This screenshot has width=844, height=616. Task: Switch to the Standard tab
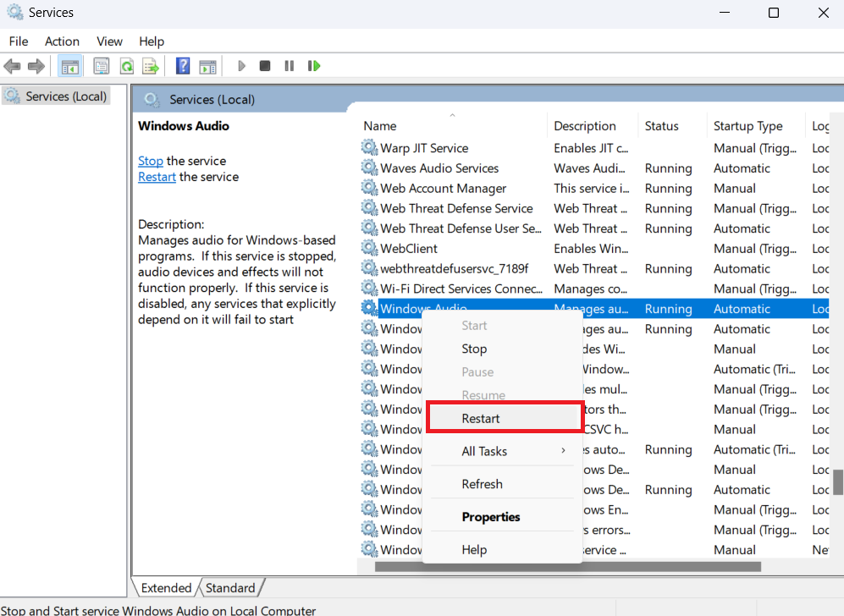pyautogui.click(x=230, y=588)
